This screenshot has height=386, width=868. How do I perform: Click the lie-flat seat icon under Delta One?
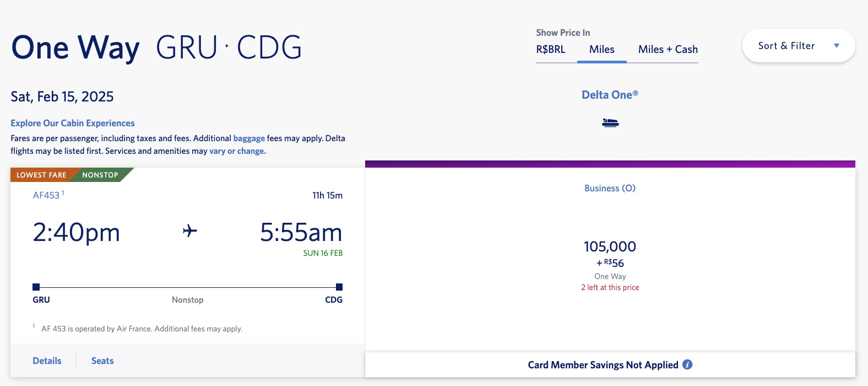(x=610, y=122)
